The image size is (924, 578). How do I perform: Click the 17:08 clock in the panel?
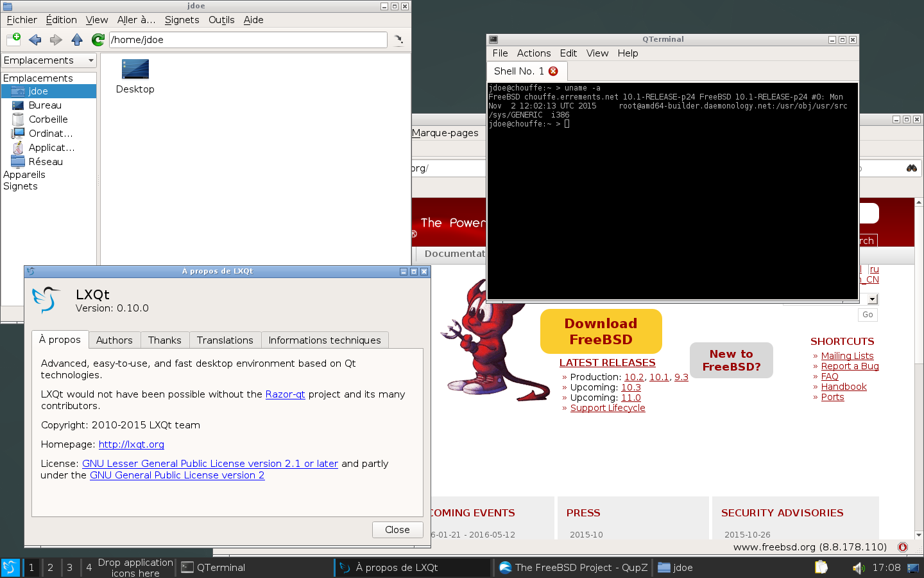(x=887, y=568)
